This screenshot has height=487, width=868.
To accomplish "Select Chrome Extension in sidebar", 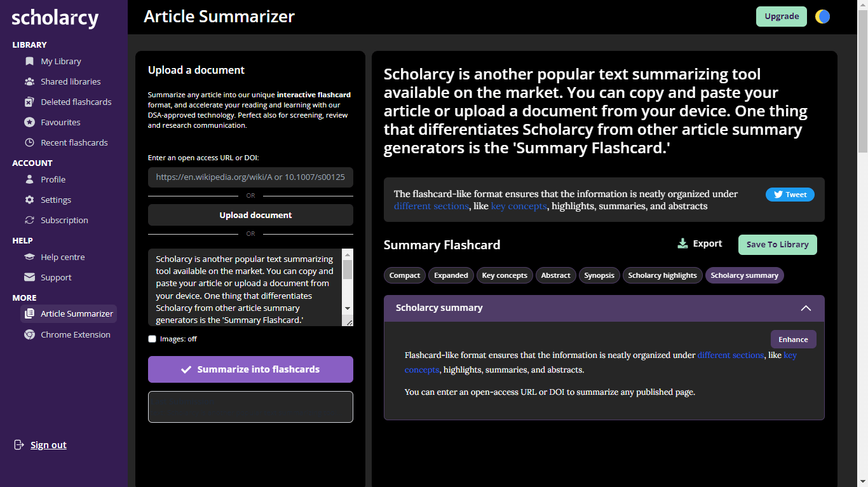I will [x=76, y=334].
